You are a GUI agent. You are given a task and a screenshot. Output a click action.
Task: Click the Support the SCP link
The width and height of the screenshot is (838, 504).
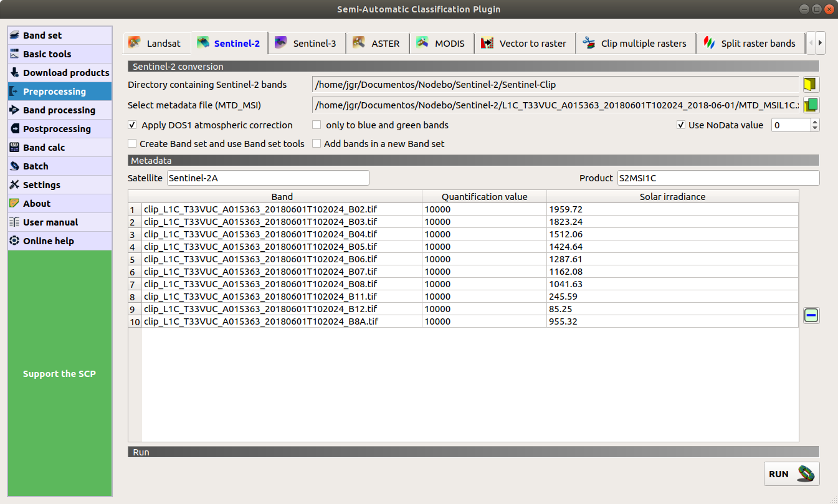pyautogui.click(x=60, y=374)
